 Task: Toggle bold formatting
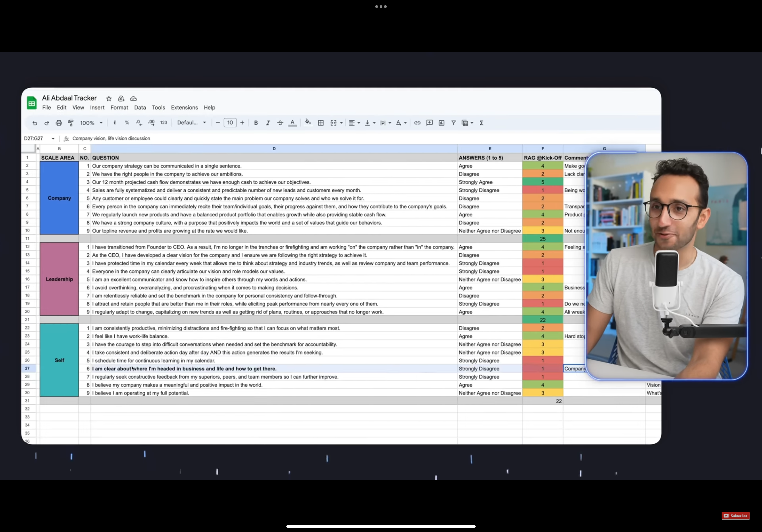[x=256, y=123]
